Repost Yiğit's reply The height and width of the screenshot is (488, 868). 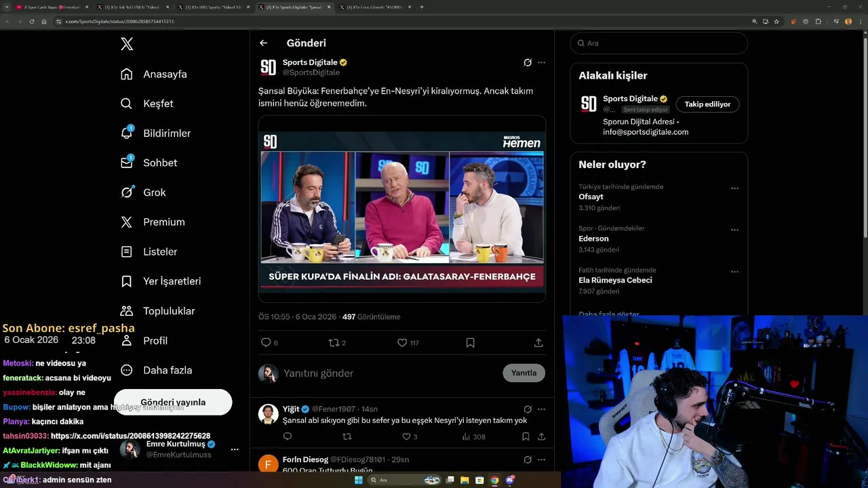coord(347,437)
